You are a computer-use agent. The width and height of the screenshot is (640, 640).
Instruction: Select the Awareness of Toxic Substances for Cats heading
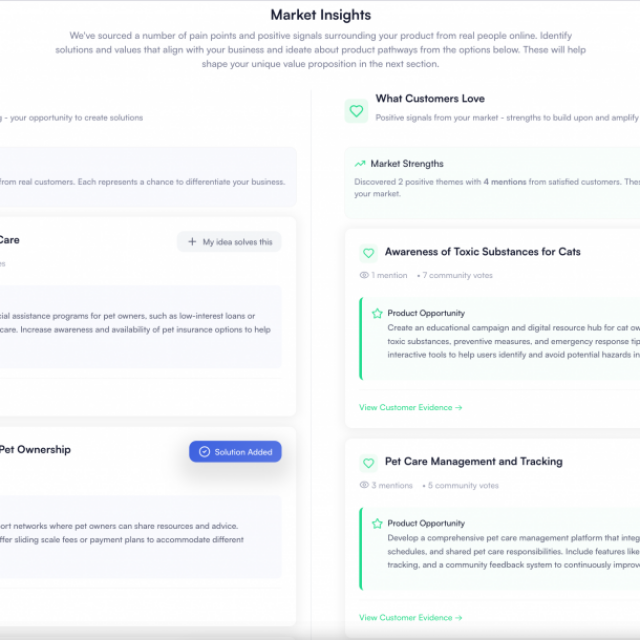pos(482,251)
